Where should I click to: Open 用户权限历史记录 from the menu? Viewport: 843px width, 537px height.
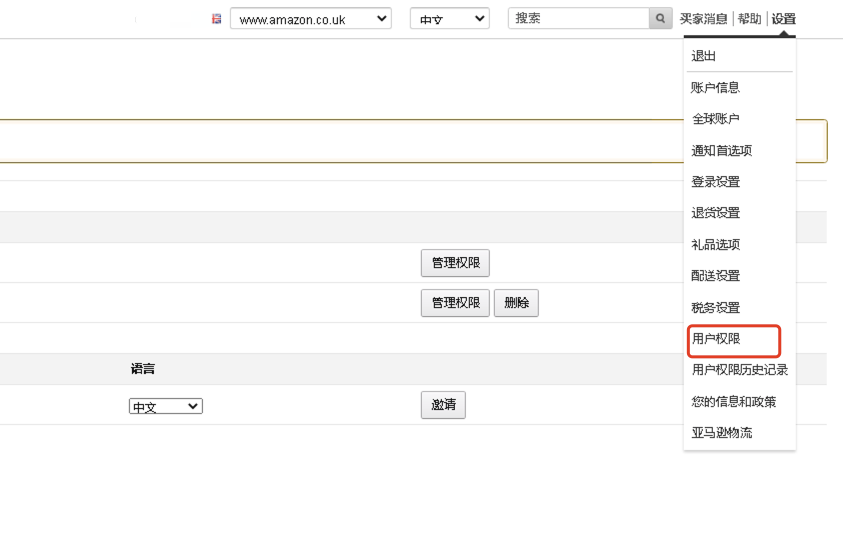(x=740, y=370)
